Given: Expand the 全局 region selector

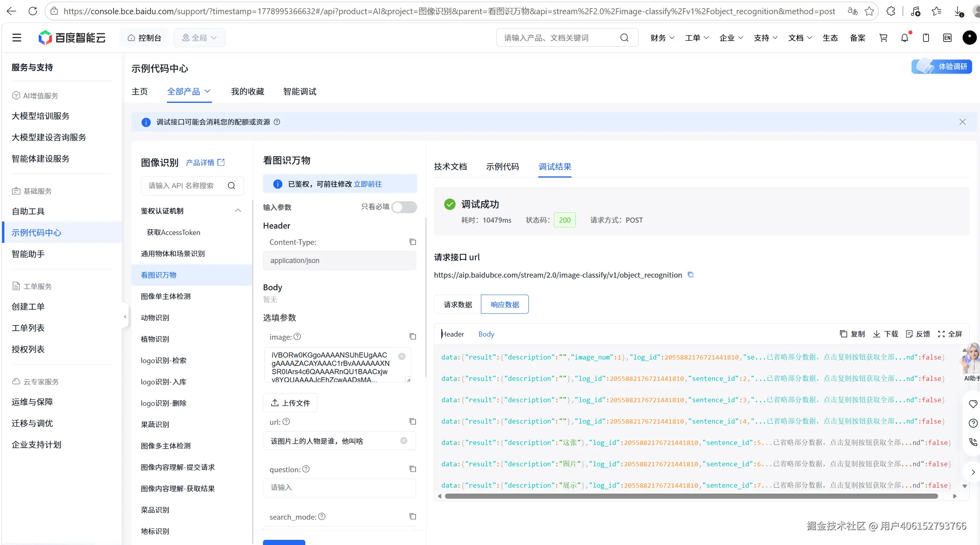Looking at the screenshot, I should 199,38.
